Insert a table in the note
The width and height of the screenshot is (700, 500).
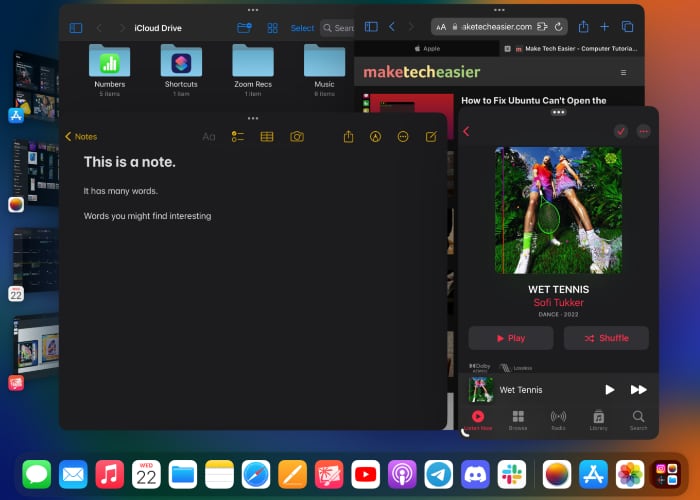[x=267, y=137]
